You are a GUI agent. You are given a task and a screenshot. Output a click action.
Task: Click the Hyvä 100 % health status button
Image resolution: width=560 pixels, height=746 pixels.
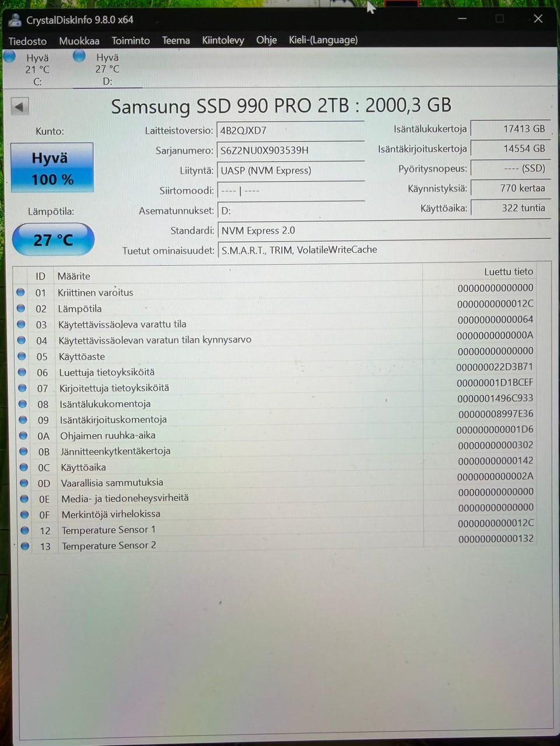click(x=52, y=168)
